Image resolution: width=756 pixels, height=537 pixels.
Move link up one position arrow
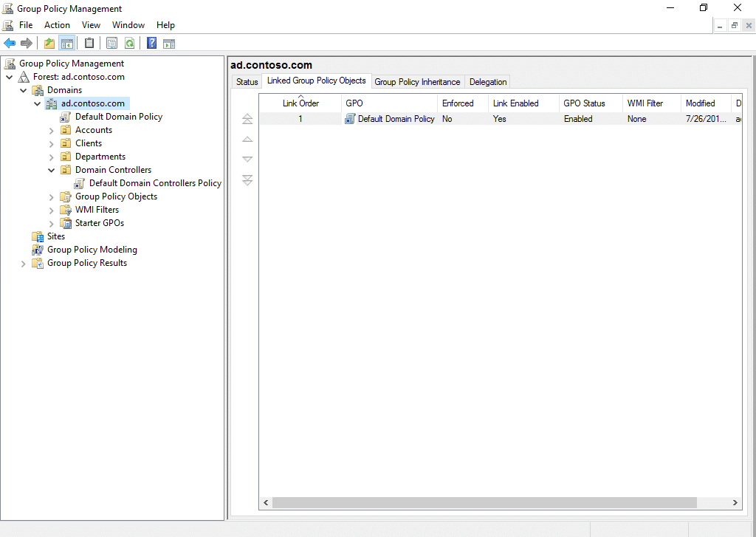click(x=247, y=140)
